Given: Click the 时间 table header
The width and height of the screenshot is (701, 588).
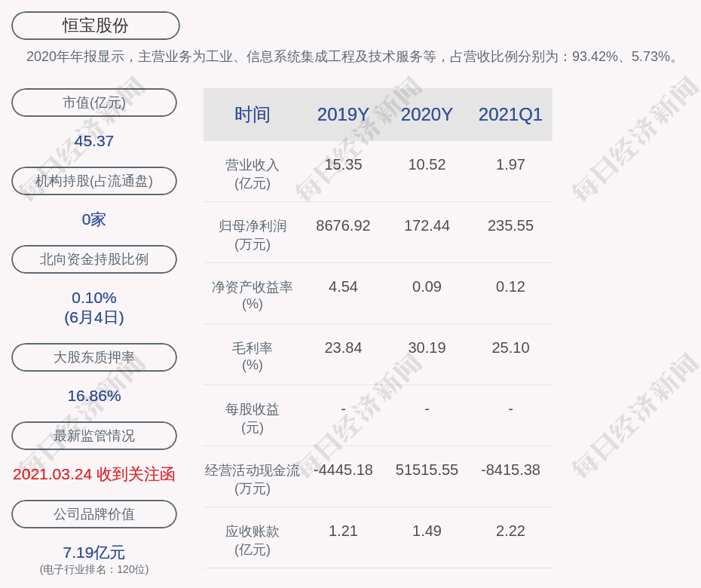Looking at the screenshot, I should click(x=252, y=115).
